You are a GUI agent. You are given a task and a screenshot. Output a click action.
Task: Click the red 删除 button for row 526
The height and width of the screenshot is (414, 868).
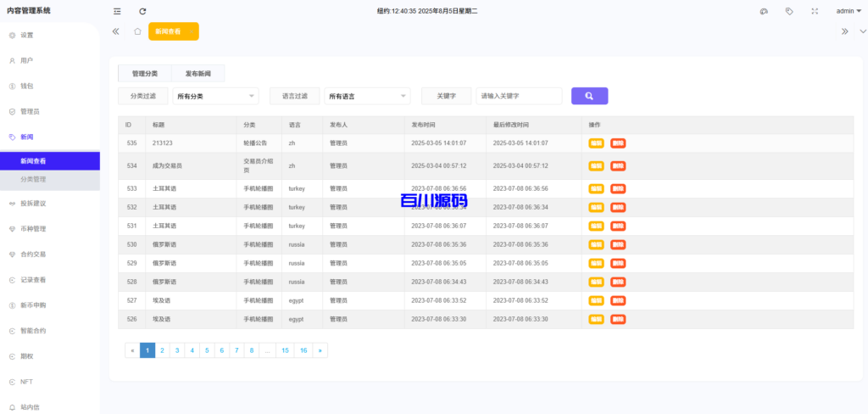[x=618, y=319]
